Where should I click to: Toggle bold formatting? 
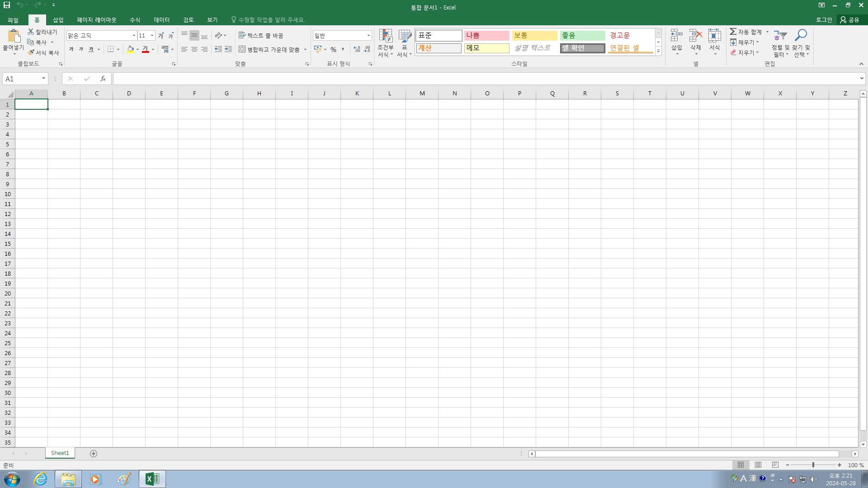pos(71,49)
